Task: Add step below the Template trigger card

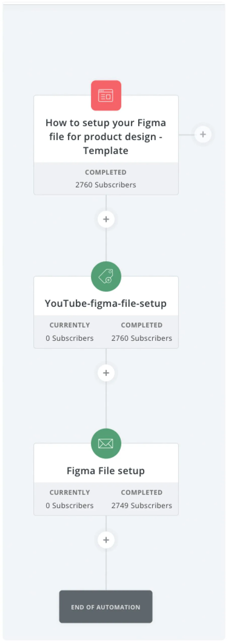Action: pyautogui.click(x=106, y=219)
